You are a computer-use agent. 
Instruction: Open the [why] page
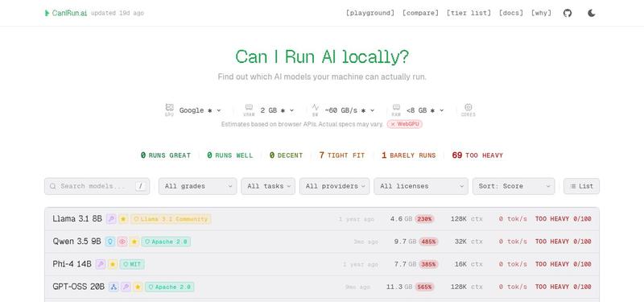[x=541, y=13]
